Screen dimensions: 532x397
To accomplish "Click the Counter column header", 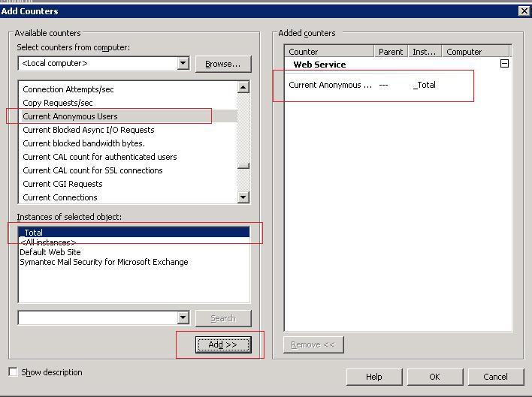I will click(x=329, y=52).
